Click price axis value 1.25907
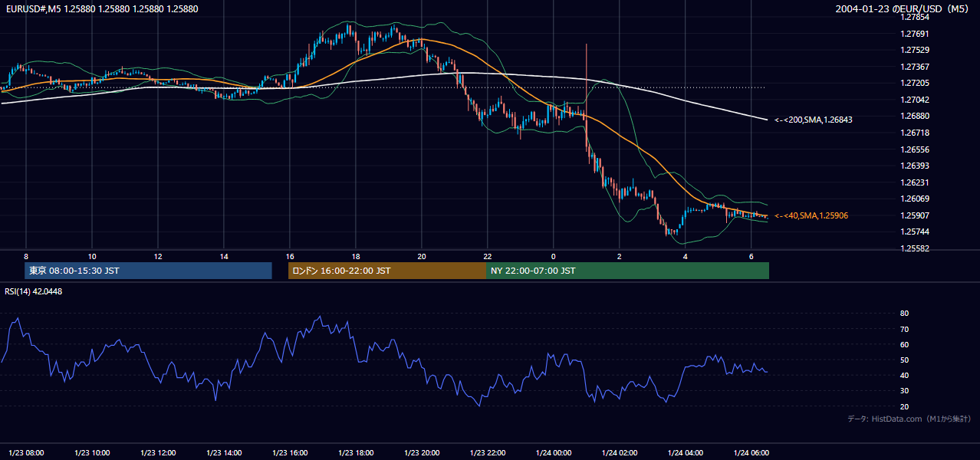The image size is (980, 460). tap(914, 215)
